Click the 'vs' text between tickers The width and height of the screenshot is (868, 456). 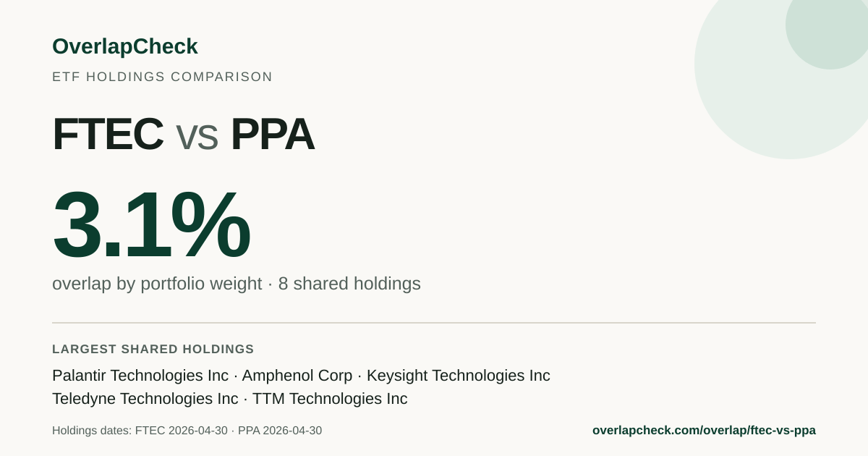pyautogui.click(x=197, y=138)
